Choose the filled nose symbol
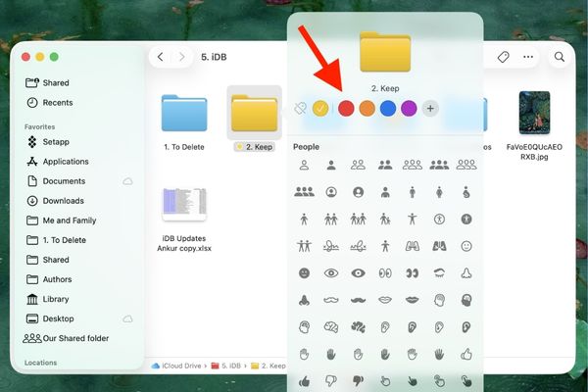Viewport: 588px width, 392px height. pos(304,300)
